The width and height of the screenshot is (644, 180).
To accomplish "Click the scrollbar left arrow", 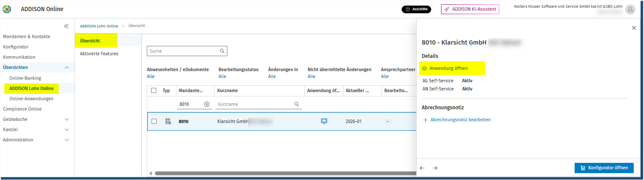I will point(150,173).
